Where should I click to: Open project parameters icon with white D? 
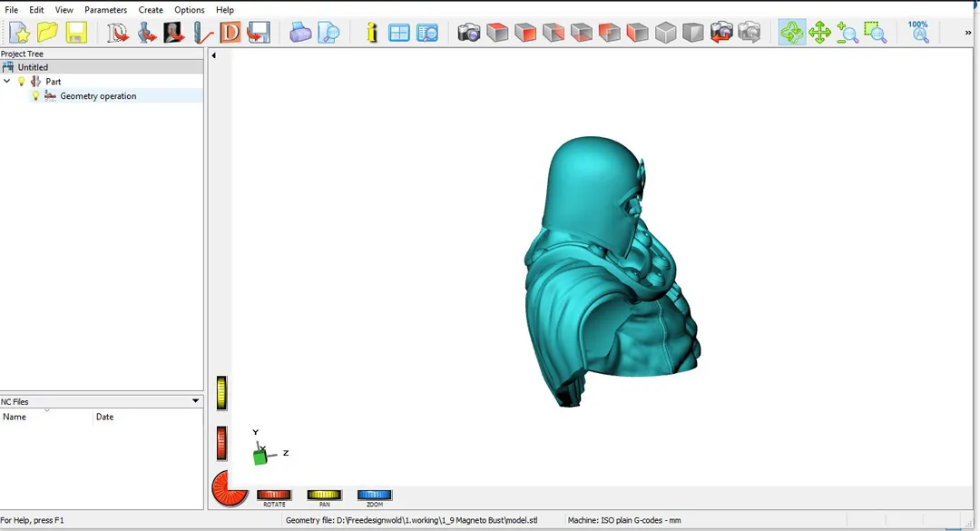pyautogui.click(x=117, y=33)
